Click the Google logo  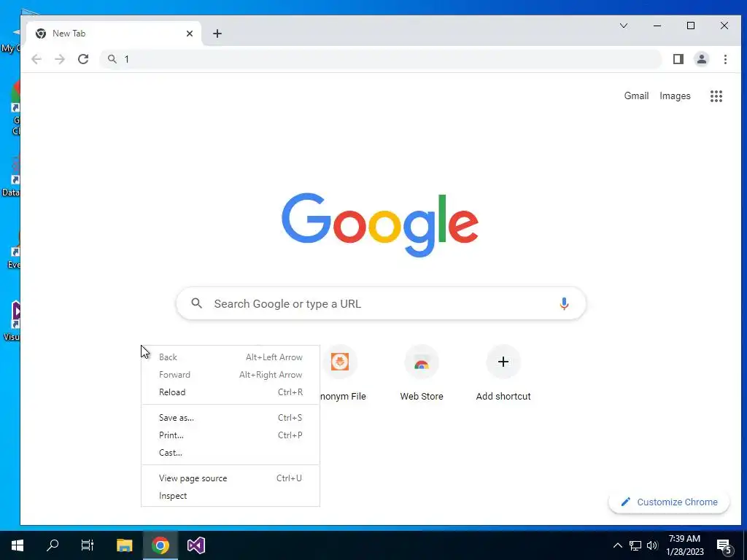pyautogui.click(x=380, y=225)
